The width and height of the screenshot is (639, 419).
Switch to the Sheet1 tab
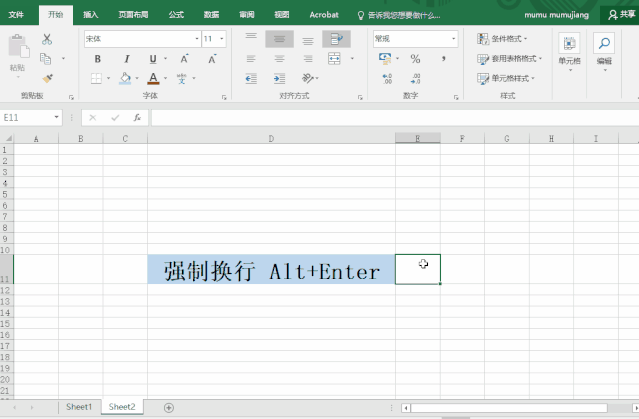[79, 407]
